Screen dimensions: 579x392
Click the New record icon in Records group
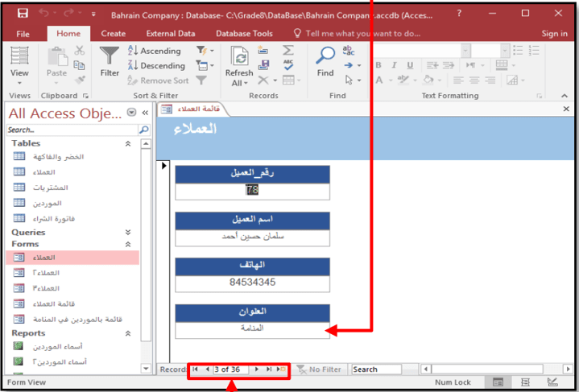point(263,50)
